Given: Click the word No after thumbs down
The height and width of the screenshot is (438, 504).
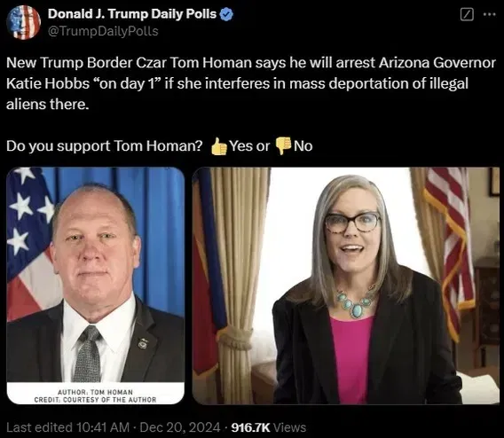Looking at the screenshot, I should (303, 146).
